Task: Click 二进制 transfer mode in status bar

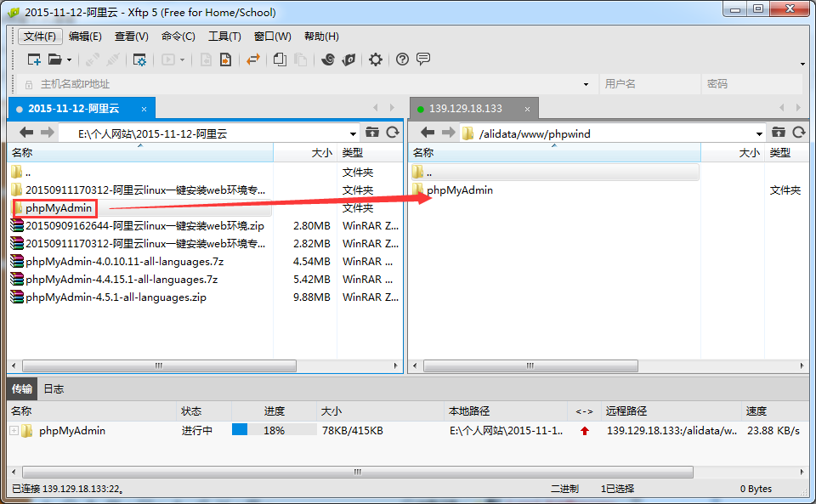Action: click(x=566, y=488)
